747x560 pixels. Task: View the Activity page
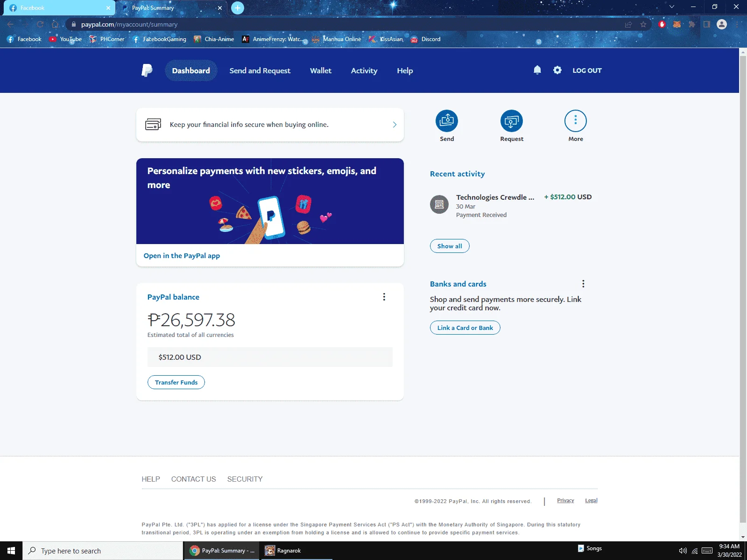pos(364,70)
